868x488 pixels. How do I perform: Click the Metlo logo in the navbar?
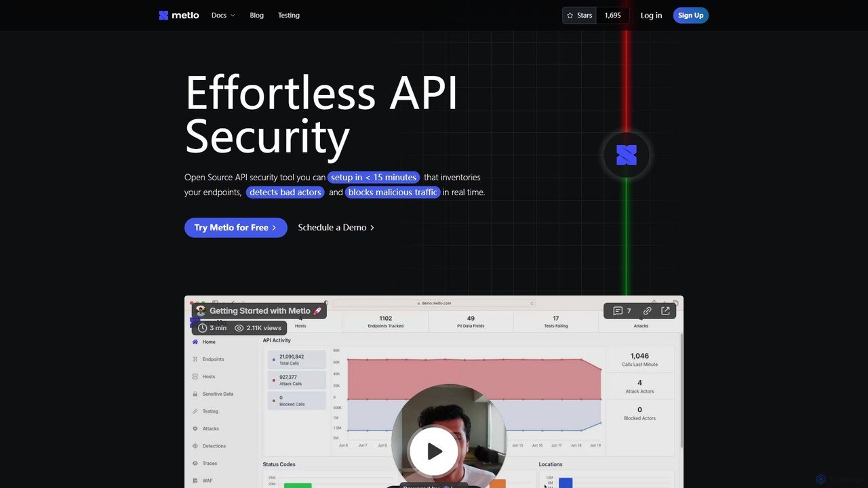pyautogui.click(x=179, y=15)
